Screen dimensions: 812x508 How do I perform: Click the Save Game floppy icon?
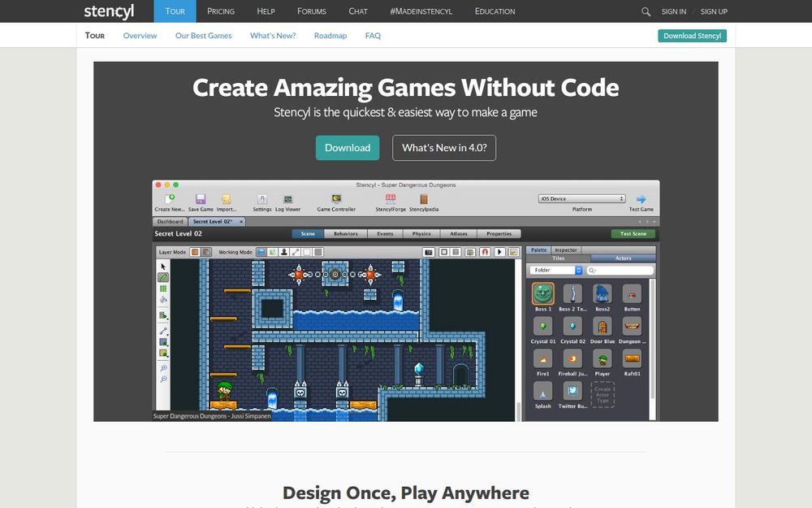(201, 199)
